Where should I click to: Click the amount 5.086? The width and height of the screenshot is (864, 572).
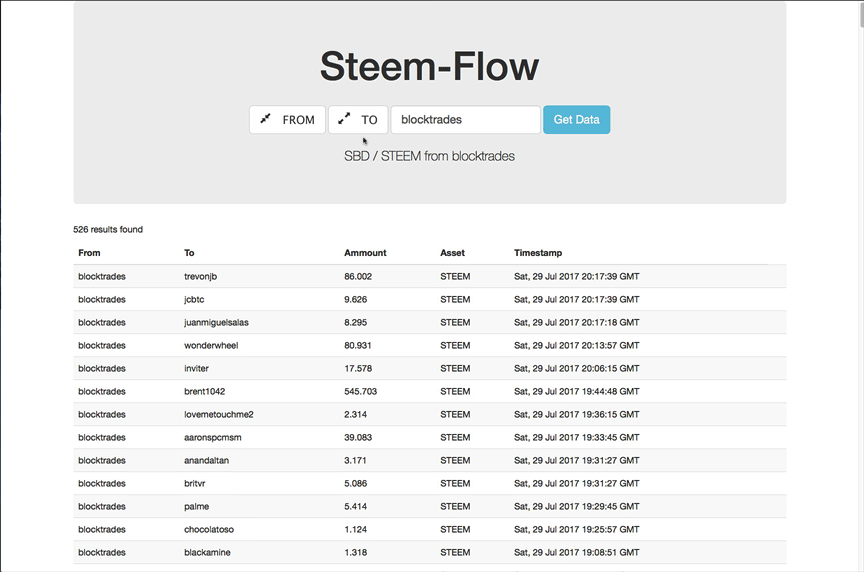pyautogui.click(x=355, y=483)
